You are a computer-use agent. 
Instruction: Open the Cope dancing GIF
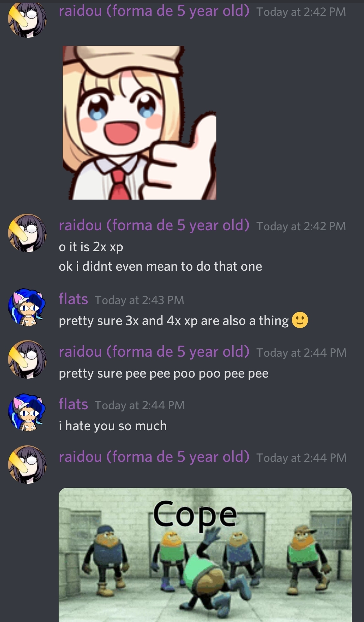(205, 555)
